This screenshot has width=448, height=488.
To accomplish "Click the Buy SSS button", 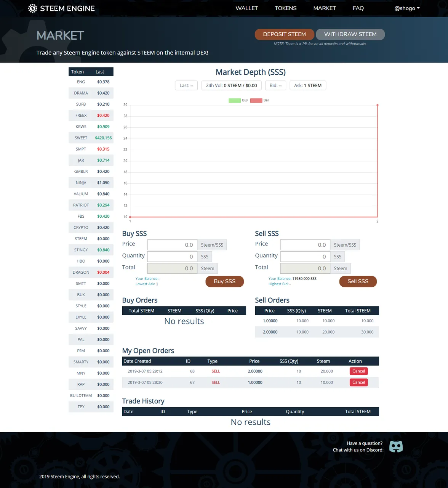I will pyautogui.click(x=224, y=281).
